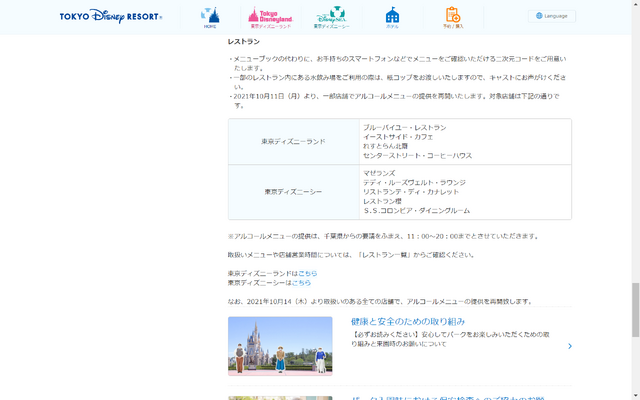Select the マゼランズ entry

click(379, 173)
